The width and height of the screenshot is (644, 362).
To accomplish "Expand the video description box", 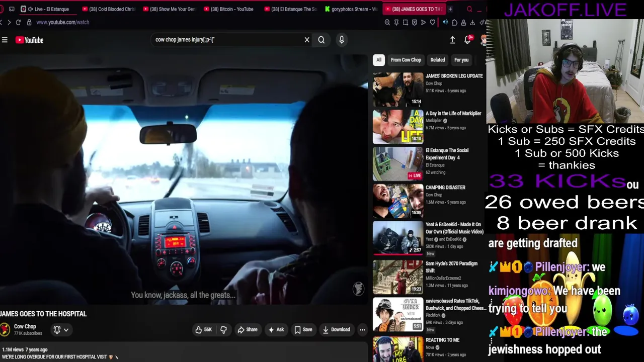I will [184, 353].
